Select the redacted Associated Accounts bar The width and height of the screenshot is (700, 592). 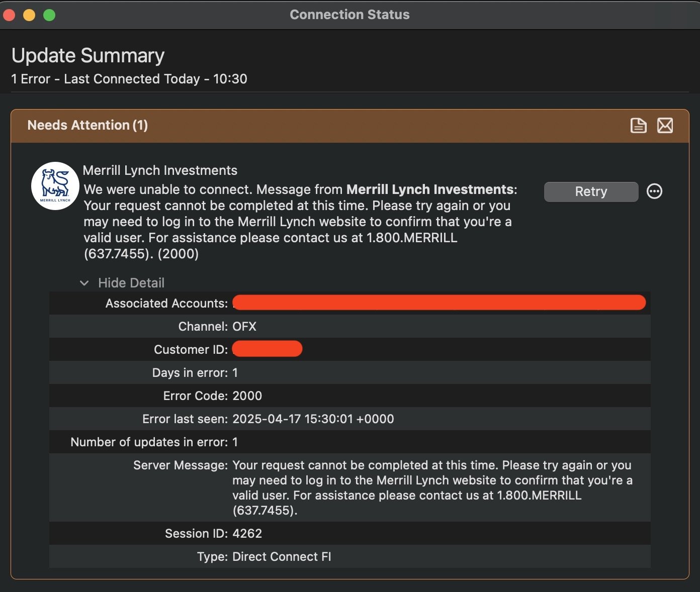[x=439, y=303]
